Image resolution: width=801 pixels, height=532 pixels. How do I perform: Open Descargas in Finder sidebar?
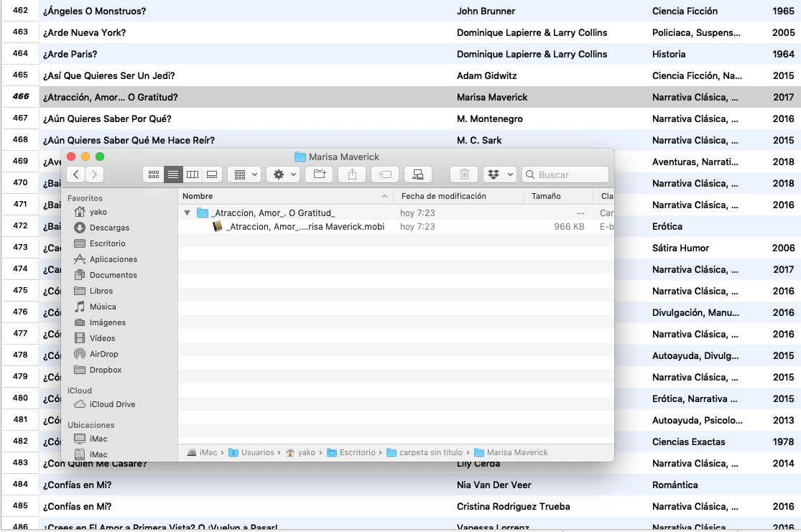tap(102, 228)
